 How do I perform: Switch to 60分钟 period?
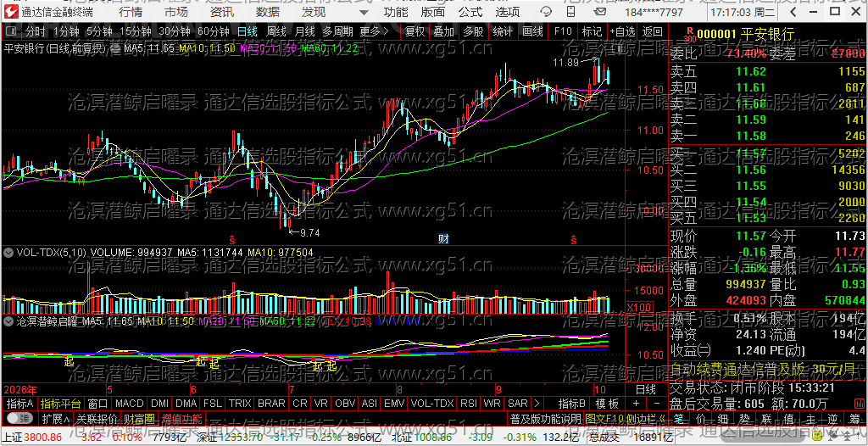213,32
